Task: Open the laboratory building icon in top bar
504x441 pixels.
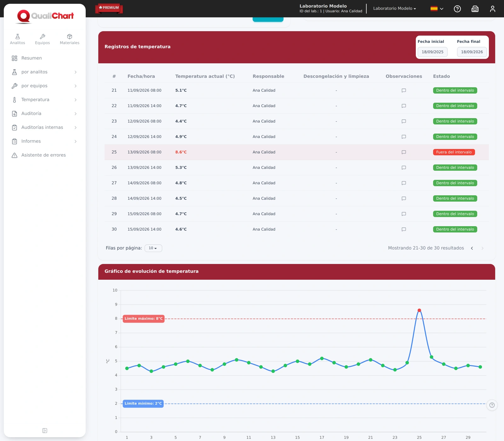Action: [x=475, y=9]
